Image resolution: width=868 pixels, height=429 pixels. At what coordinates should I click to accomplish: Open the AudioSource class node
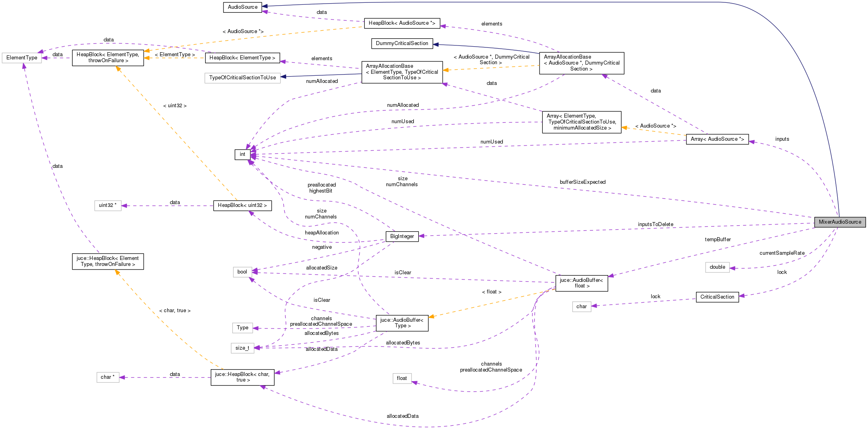pos(242,7)
